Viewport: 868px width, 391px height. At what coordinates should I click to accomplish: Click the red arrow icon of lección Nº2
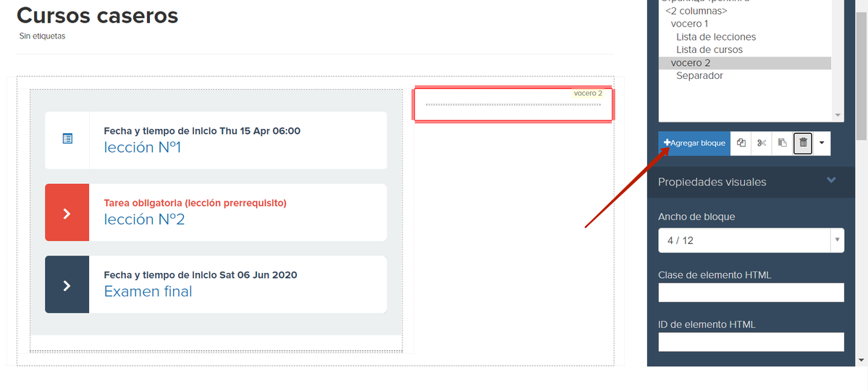tap(67, 213)
